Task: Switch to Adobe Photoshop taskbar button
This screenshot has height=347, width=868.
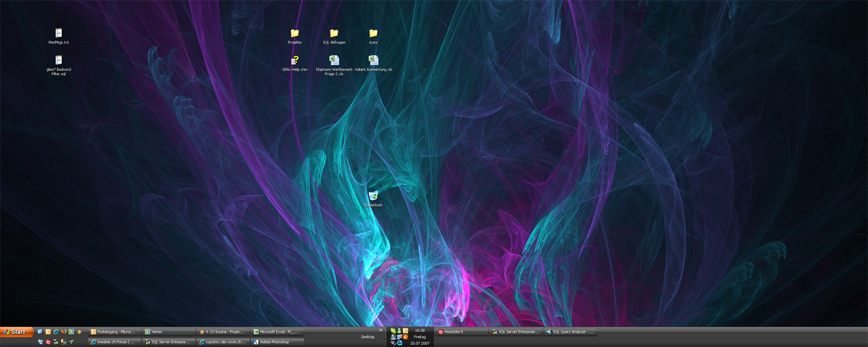Action: [x=277, y=342]
